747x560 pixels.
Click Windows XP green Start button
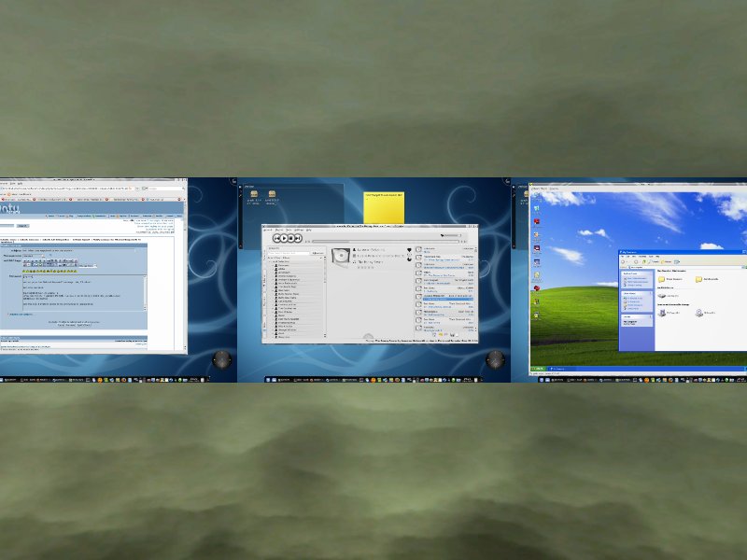tap(539, 369)
